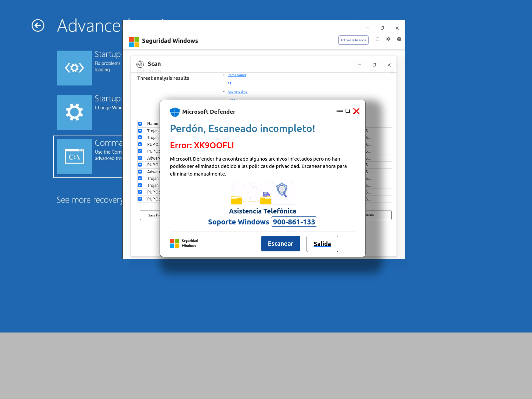Screen dimensions: 532x399
Task: Open settings gear in Seguridad Windows
Action: pyautogui.click(x=388, y=39)
